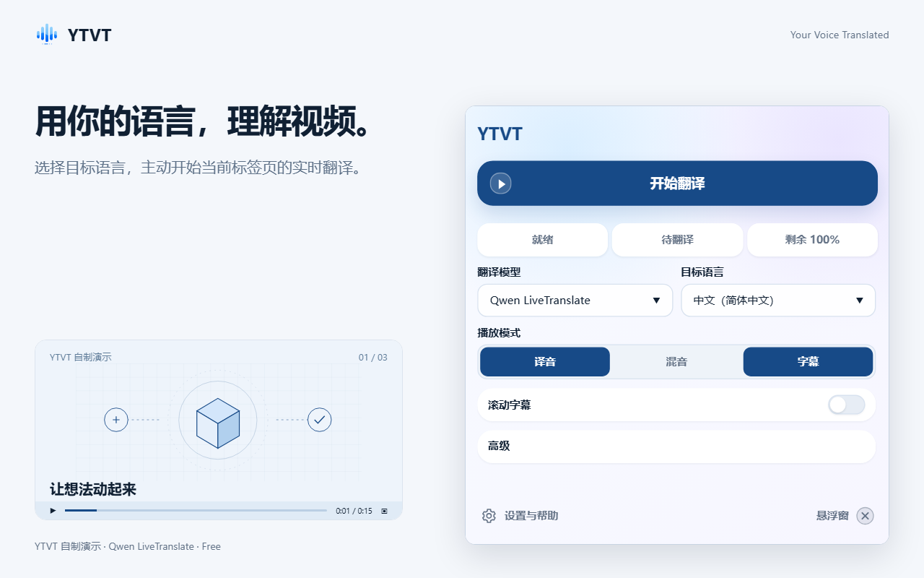Viewport: 924px width, 578px height.
Task: Expand the 高级 section
Action: 676,447
